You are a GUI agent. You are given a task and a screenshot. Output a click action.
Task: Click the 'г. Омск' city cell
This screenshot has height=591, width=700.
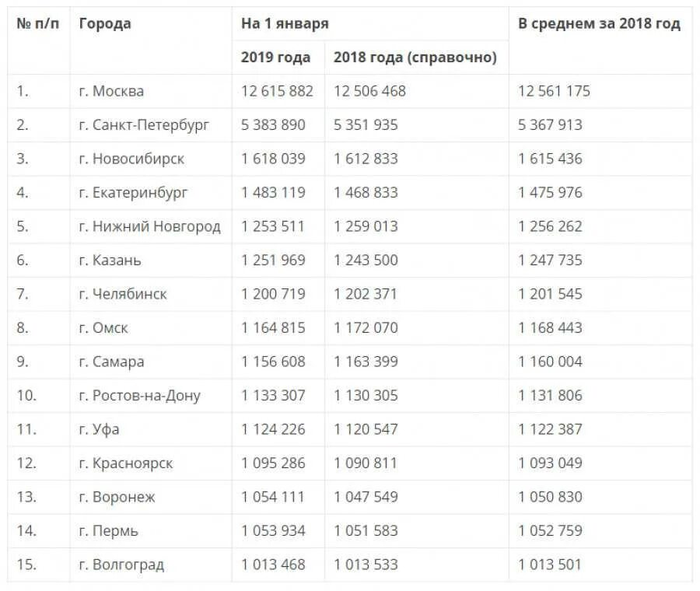pos(103,328)
